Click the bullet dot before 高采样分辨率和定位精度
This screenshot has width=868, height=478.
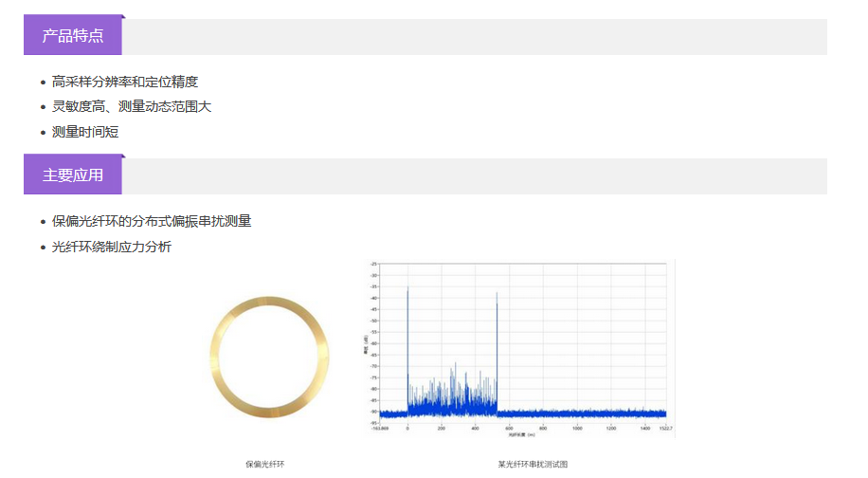pos(44,83)
